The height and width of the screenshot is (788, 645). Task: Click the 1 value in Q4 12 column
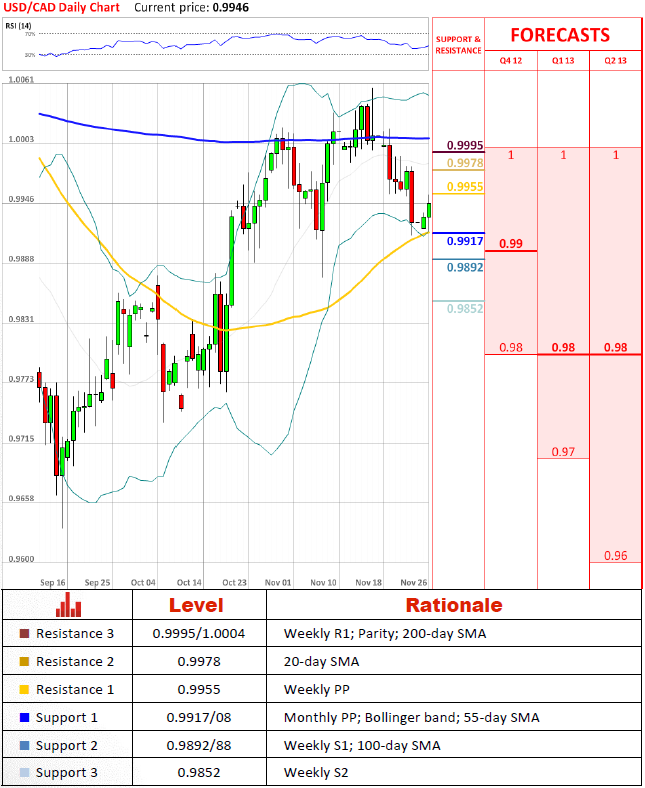click(x=511, y=155)
